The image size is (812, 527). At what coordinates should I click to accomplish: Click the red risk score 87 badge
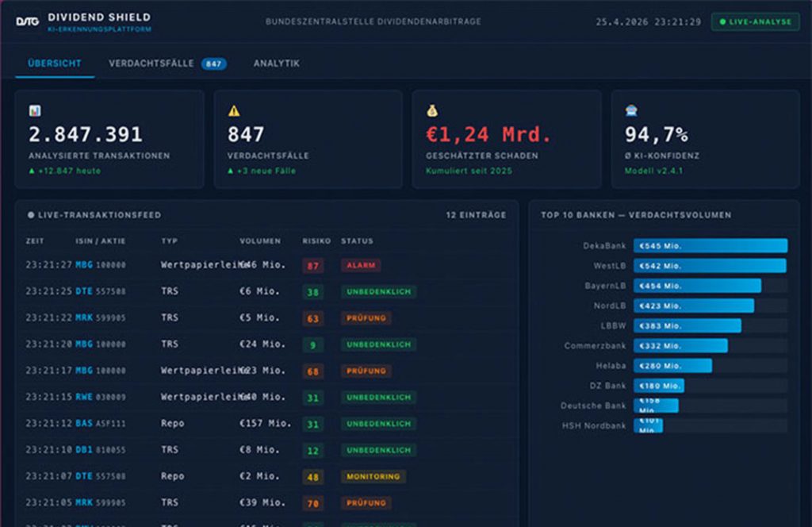pos(312,265)
